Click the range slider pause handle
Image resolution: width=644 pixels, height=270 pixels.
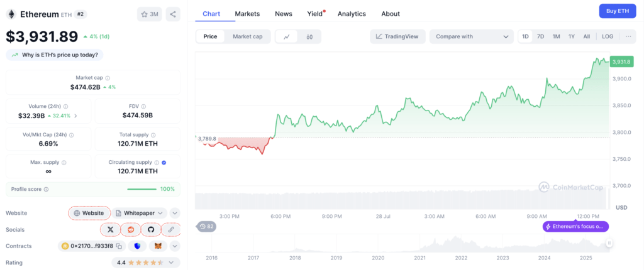pos(609,243)
